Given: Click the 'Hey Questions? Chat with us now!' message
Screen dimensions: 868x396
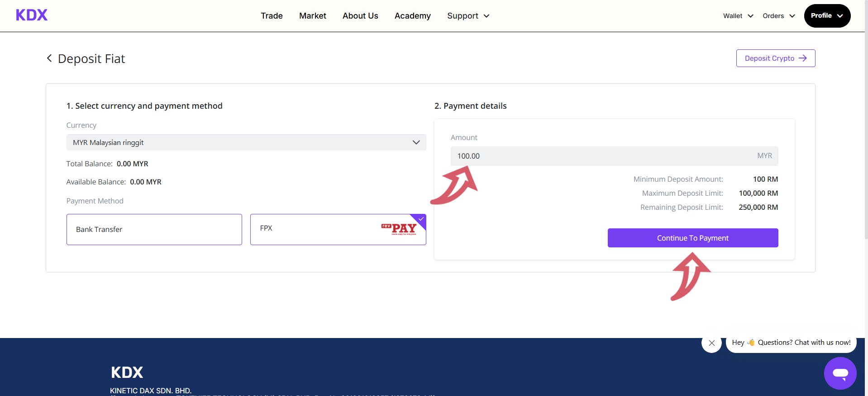Looking at the screenshot, I should (791, 343).
